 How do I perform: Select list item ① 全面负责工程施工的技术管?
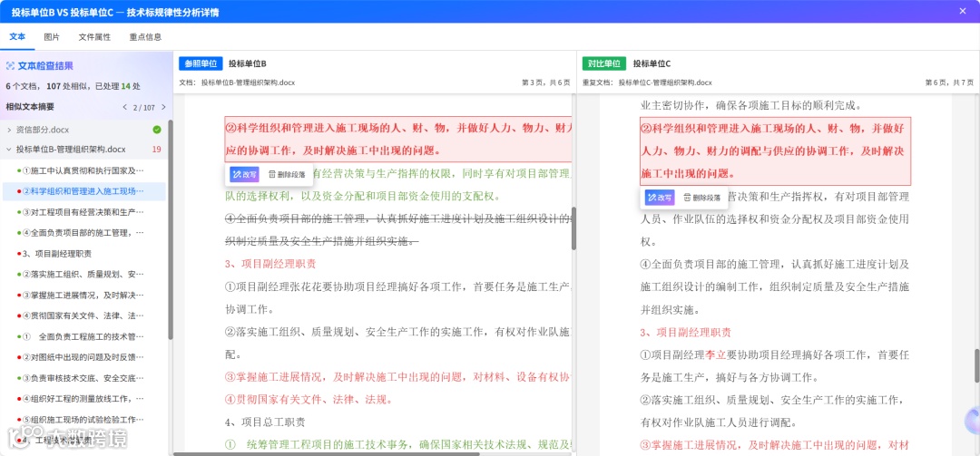pos(83,336)
